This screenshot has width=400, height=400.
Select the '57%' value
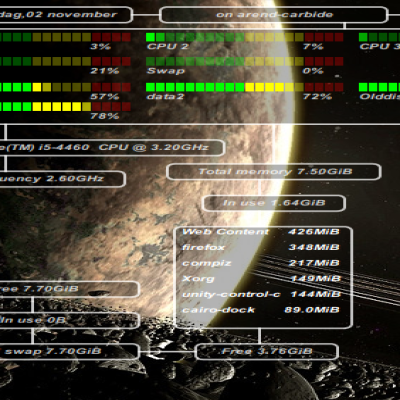(x=105, y=97)
